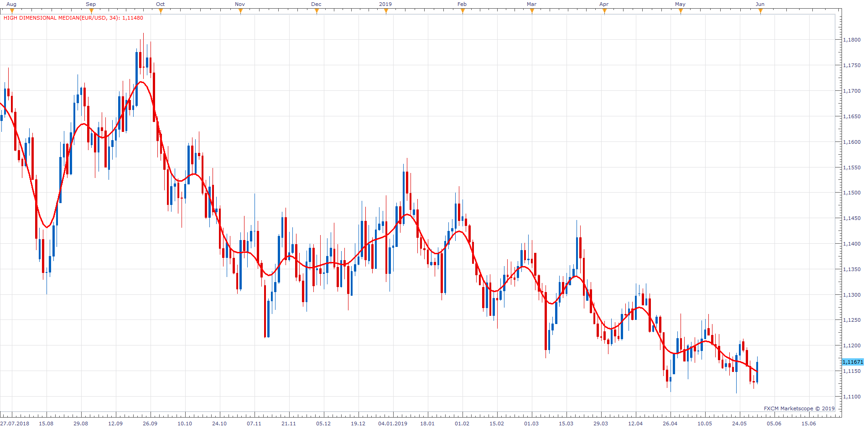Click the 21.11 date axis label
The width and height of the screenshot is (868, 429).
click(x=289, y=424)
